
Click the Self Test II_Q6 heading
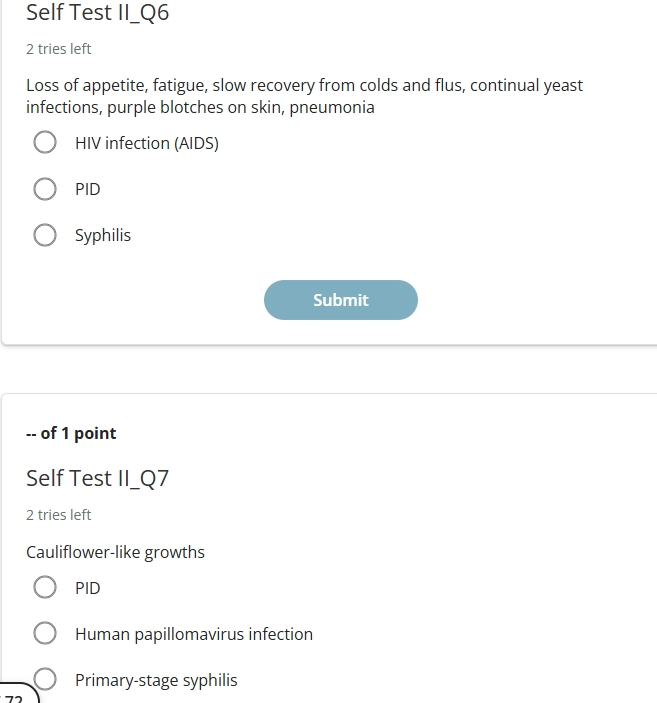[98, 12]
